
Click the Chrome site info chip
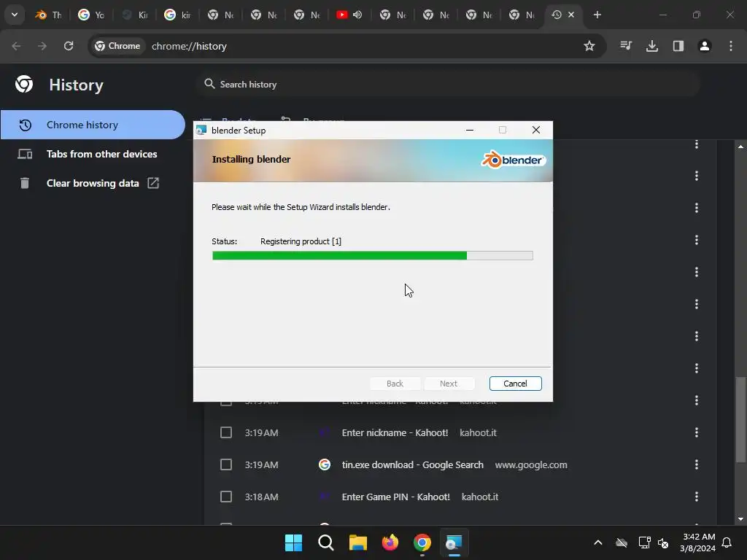point(117,46)
